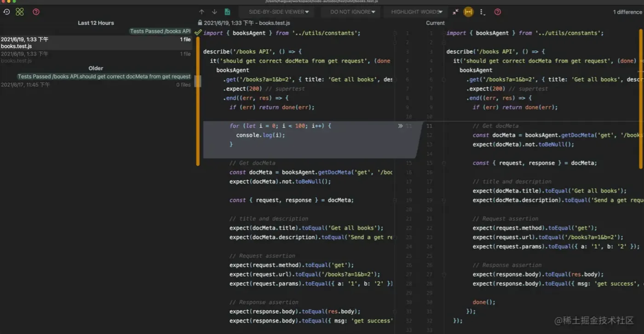Click '// Get docMeta' comment in left pane

(x=252, y=163)
